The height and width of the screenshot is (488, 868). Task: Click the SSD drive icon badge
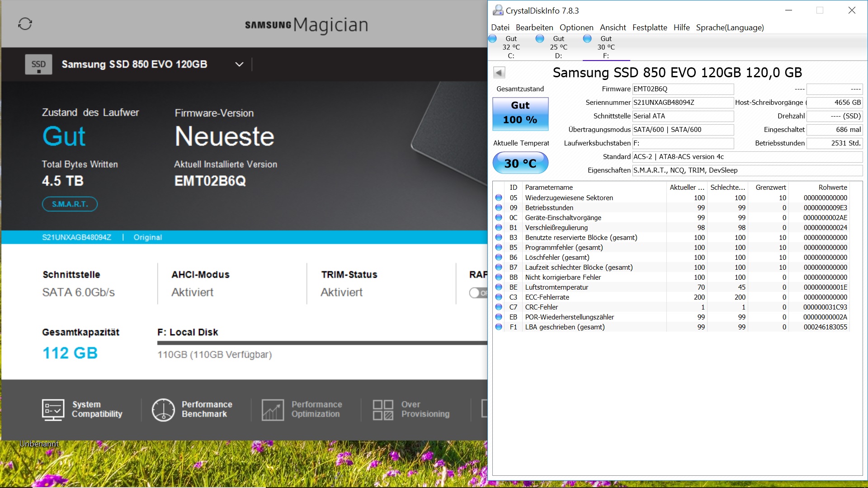click(38, 65)
